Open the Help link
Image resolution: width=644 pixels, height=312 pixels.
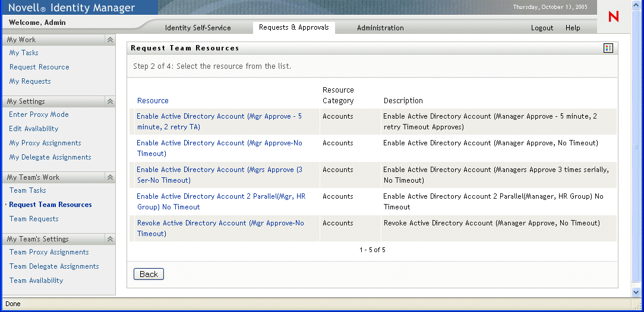[573, 28]
